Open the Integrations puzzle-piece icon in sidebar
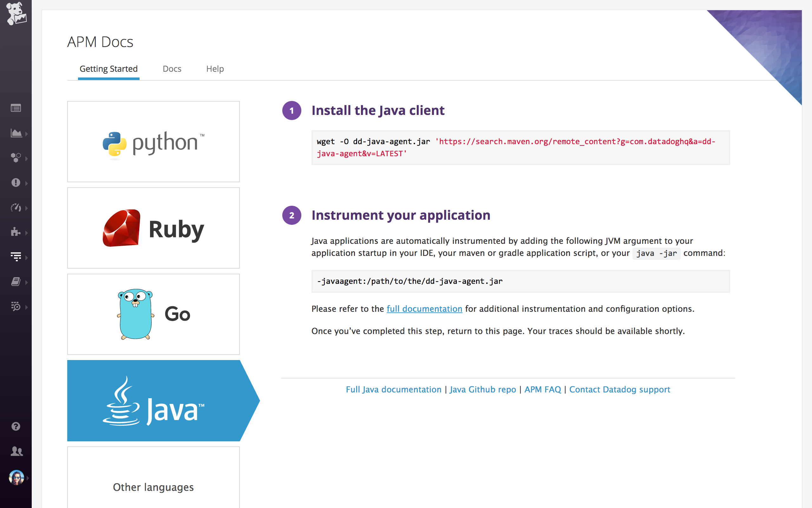Screen dimensions: 812x508 16,232
